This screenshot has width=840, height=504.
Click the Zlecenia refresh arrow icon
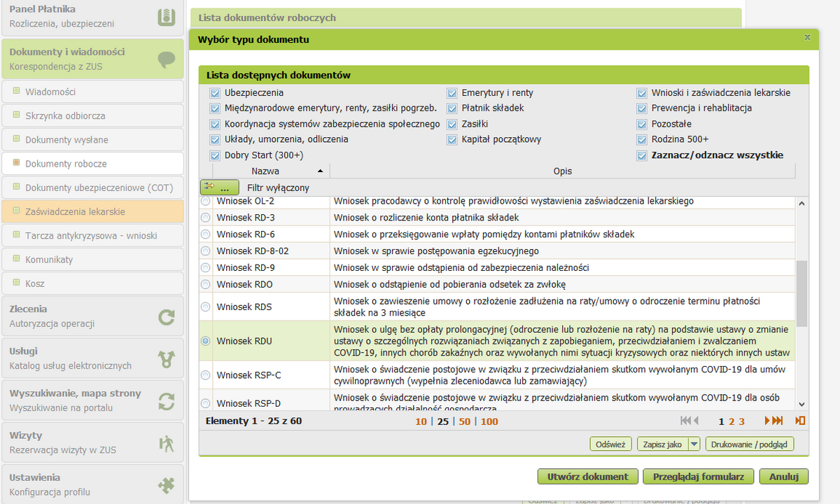[166, 317]
